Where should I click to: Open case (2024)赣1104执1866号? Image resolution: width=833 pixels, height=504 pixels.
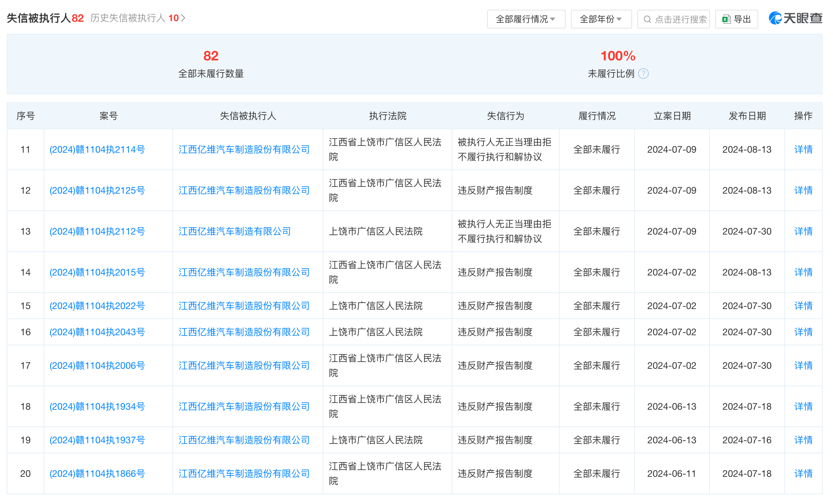97,473
